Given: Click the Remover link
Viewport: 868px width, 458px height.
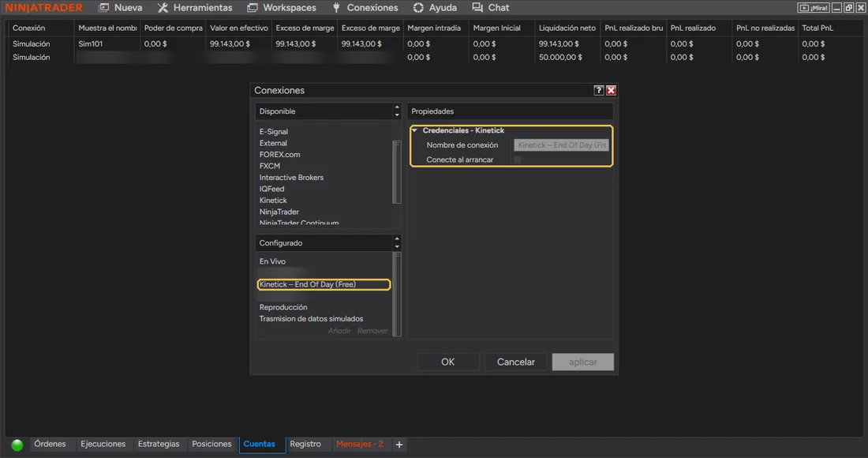Looking at the screenshot, I should [x=372, y=331].
